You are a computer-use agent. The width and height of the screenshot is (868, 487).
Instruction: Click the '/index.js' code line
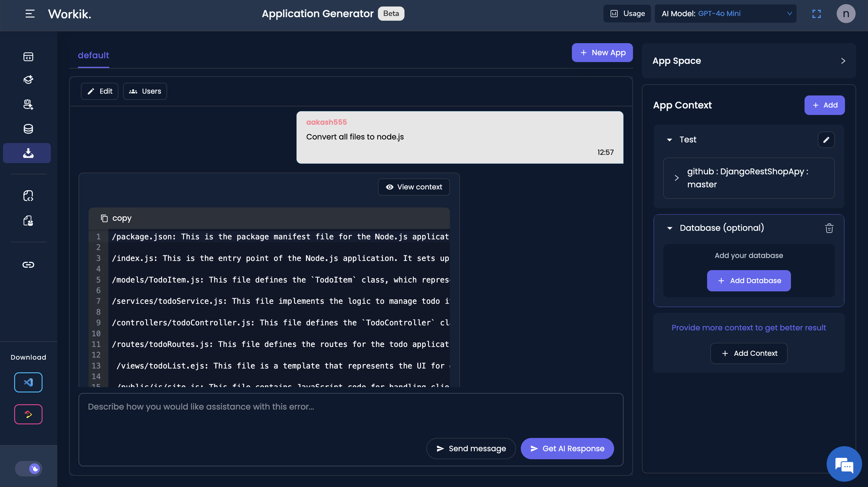click(x=280, y=258)
